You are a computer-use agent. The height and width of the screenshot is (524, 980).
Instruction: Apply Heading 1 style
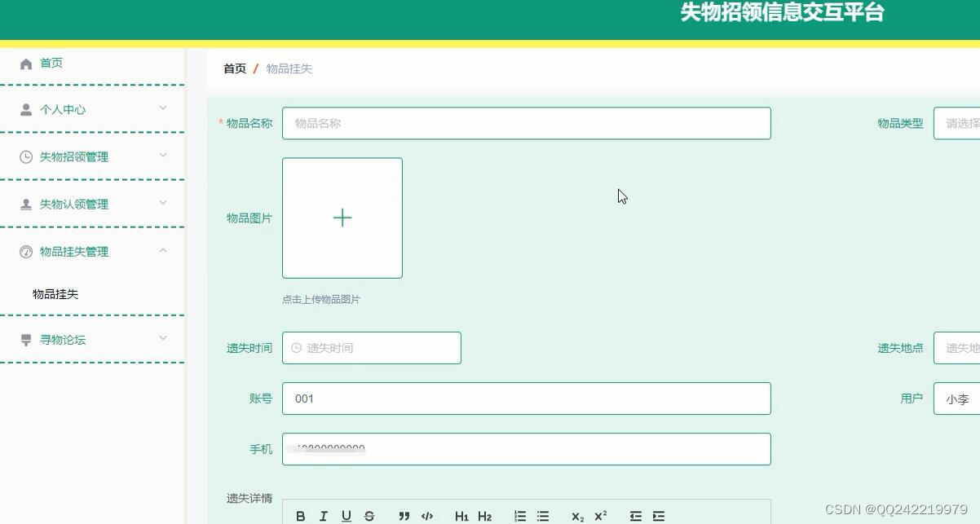tap(461, 516)
